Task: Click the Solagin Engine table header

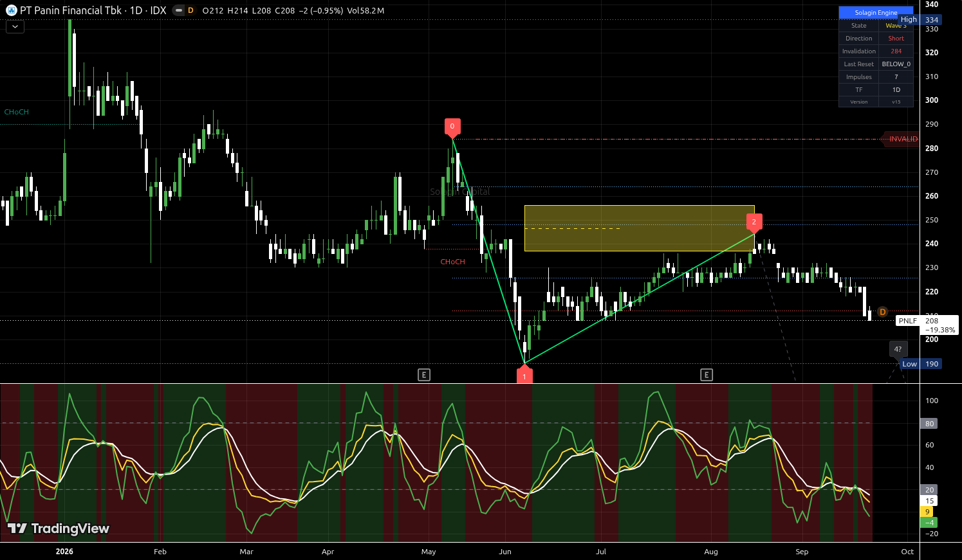Action: (876, 13)
